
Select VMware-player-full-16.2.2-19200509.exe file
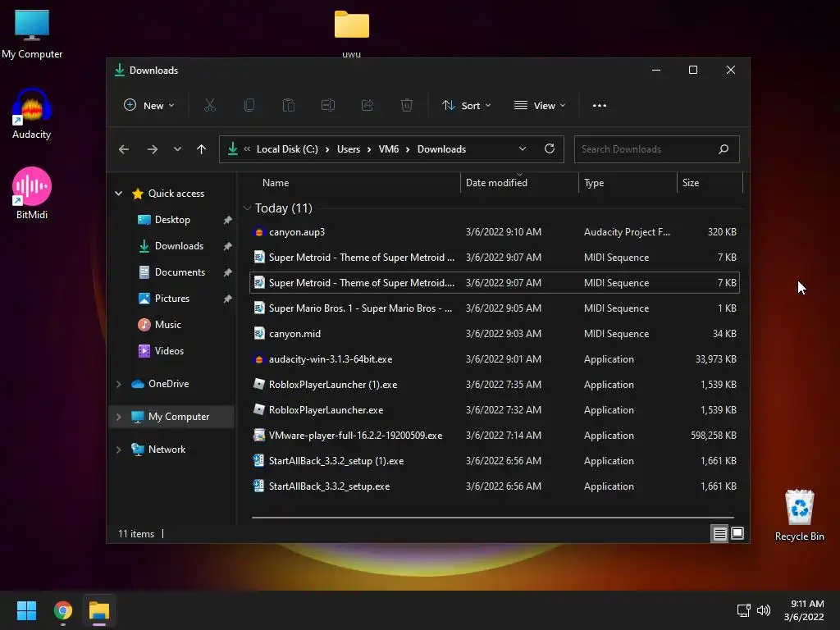[x=495, y=436]
